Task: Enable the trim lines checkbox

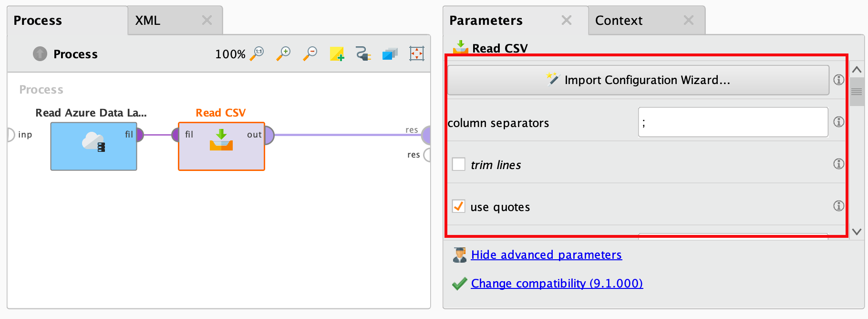Action: 458,164
